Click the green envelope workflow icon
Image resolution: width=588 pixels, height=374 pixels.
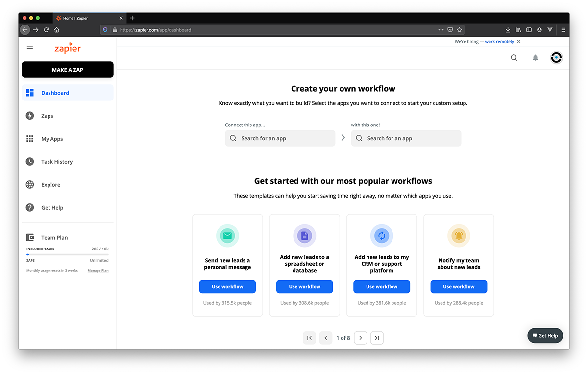coord(227,236)
